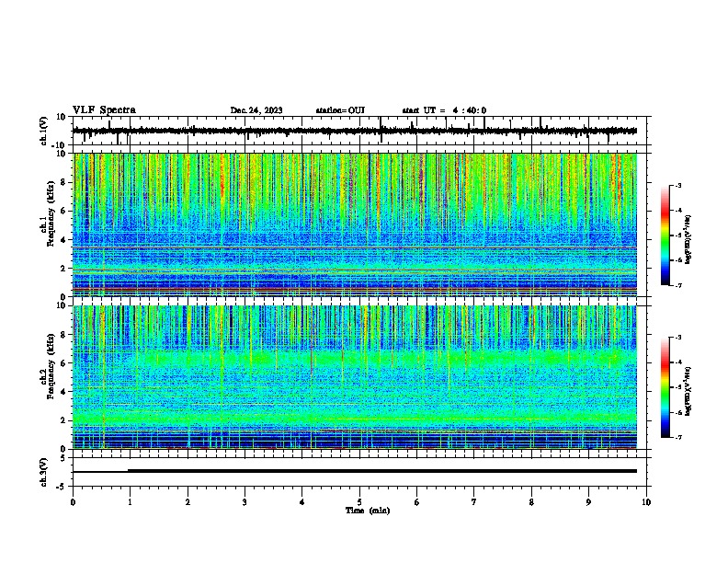Click the "-10" tick on ch.1(V) axis
The width and height of the screenshot is (728, 563).
coord(59,145)
